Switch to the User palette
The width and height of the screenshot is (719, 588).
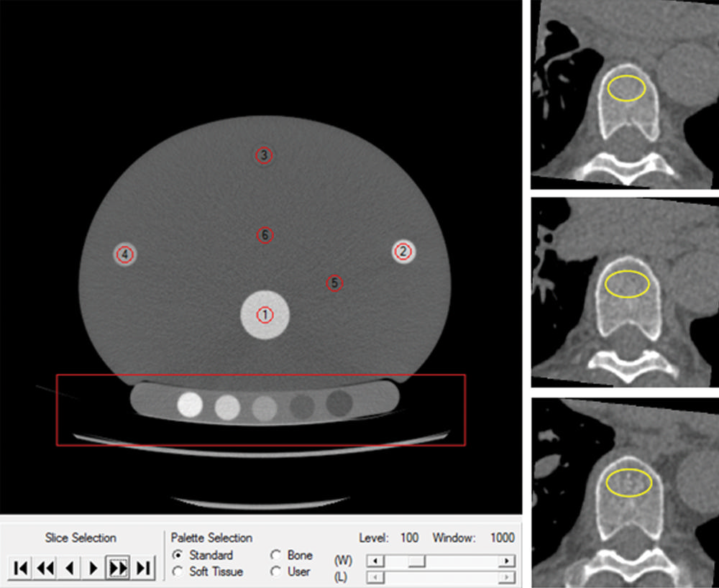(x=275, y=572)
